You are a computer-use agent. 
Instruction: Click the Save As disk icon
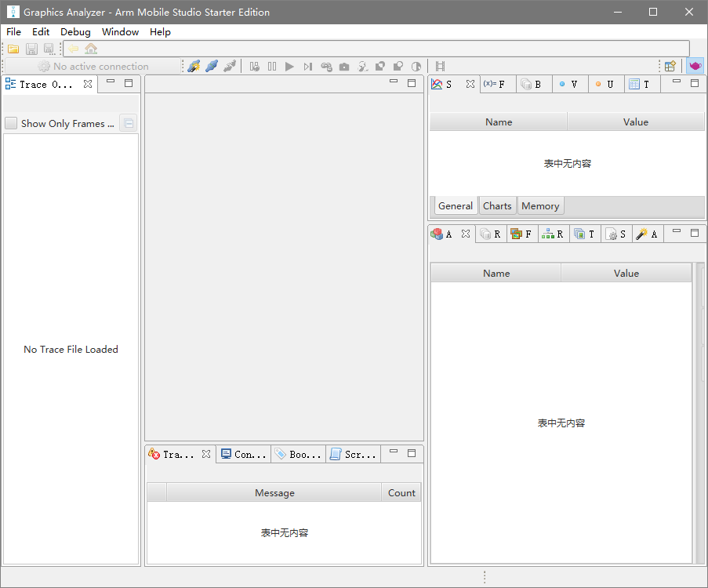(49, 49)
